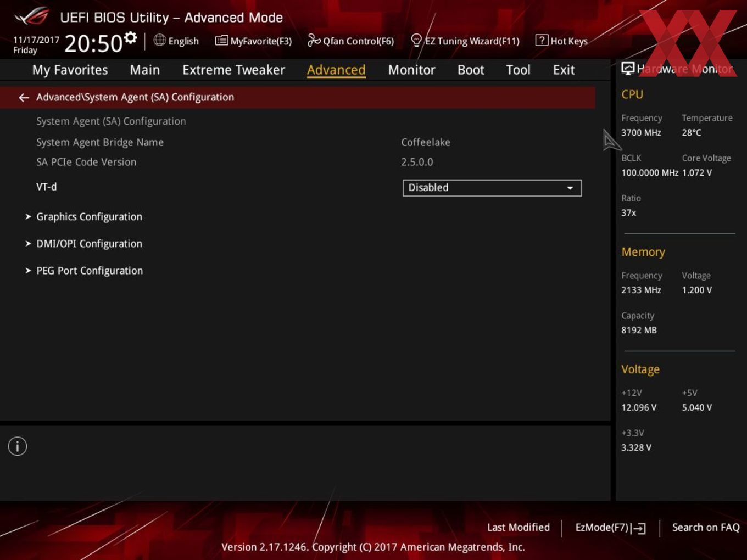Click the EzMode exit arrow icon

pos(638,528)
